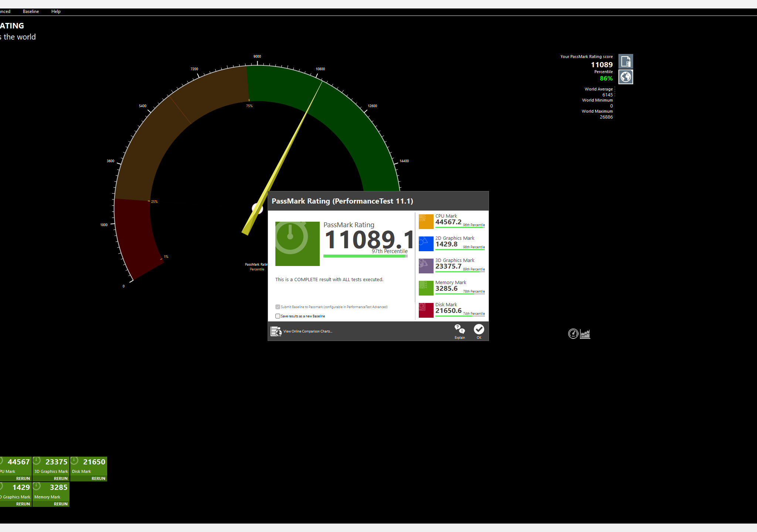Open the Help menu

[x=56, y=11]
